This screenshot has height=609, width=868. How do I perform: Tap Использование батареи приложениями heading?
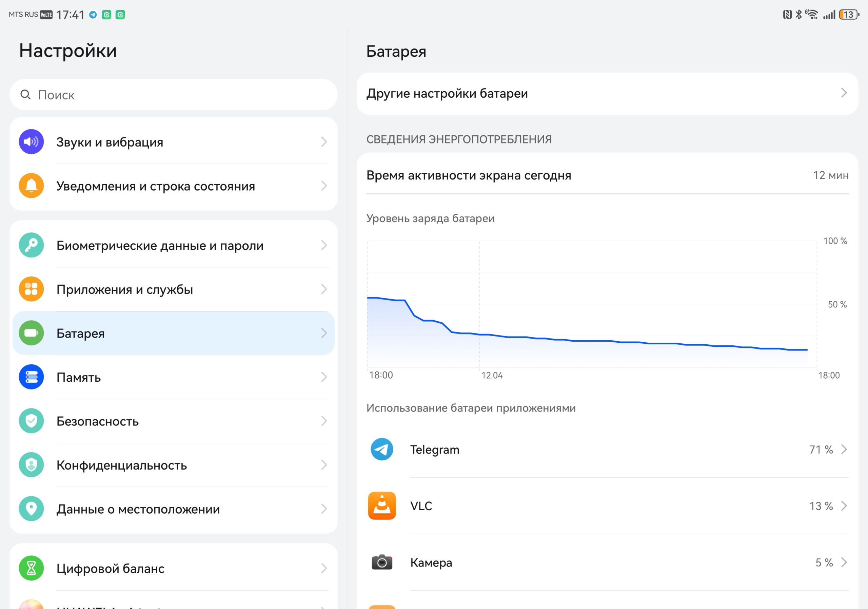point(471,408)
